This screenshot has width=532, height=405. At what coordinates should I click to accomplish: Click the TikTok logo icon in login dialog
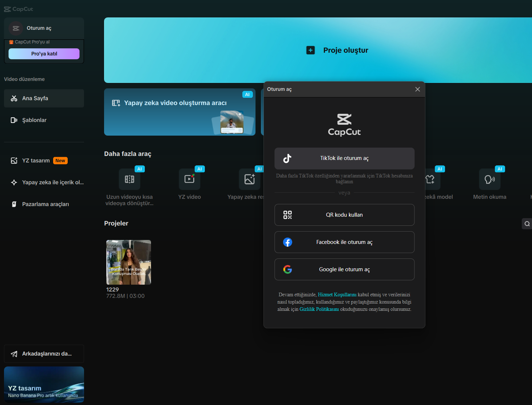pos(287,158)
